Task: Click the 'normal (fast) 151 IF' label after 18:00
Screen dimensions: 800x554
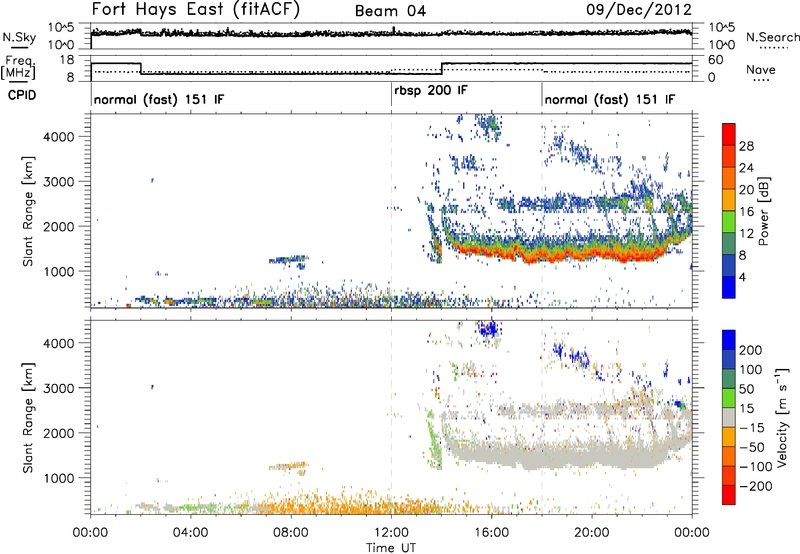Action: click(610, 99)
